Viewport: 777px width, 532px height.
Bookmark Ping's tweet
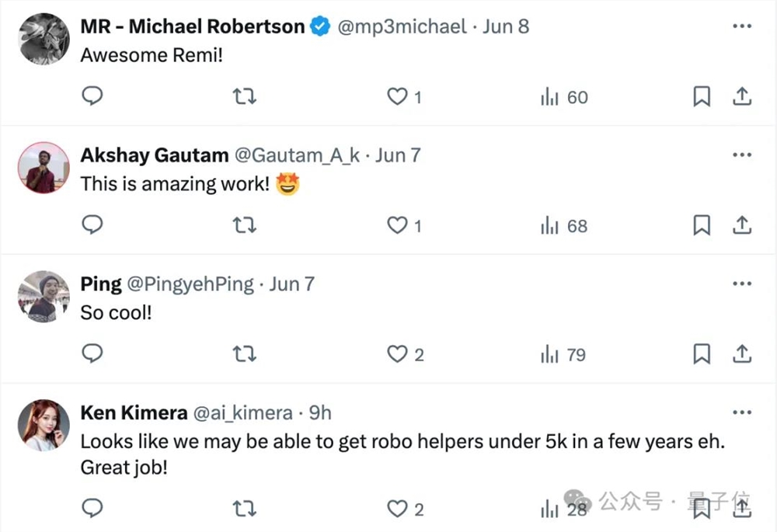coord(702,354)
